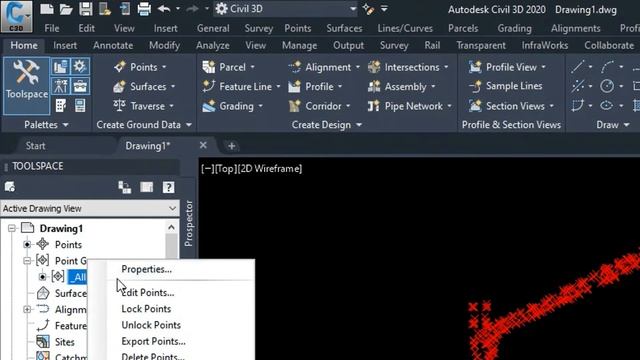The image size is (640, 360).
Task: Add a new drawing tab with plus button
Action: point(231,146)
